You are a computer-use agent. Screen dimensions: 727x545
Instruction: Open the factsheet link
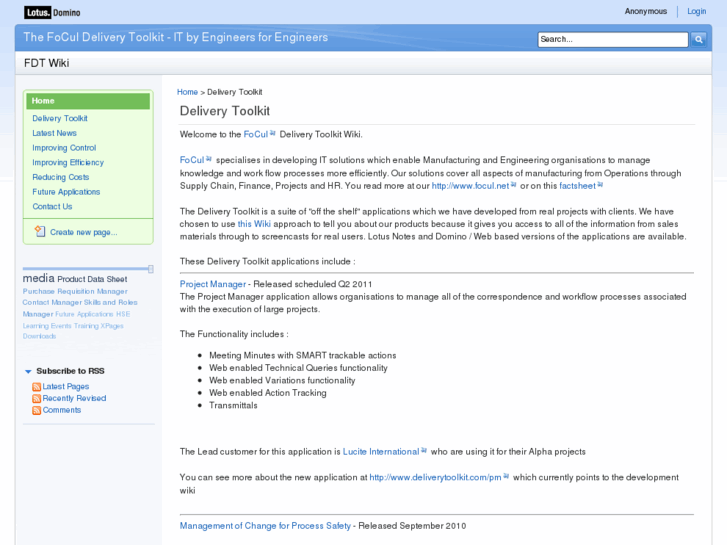577,186
